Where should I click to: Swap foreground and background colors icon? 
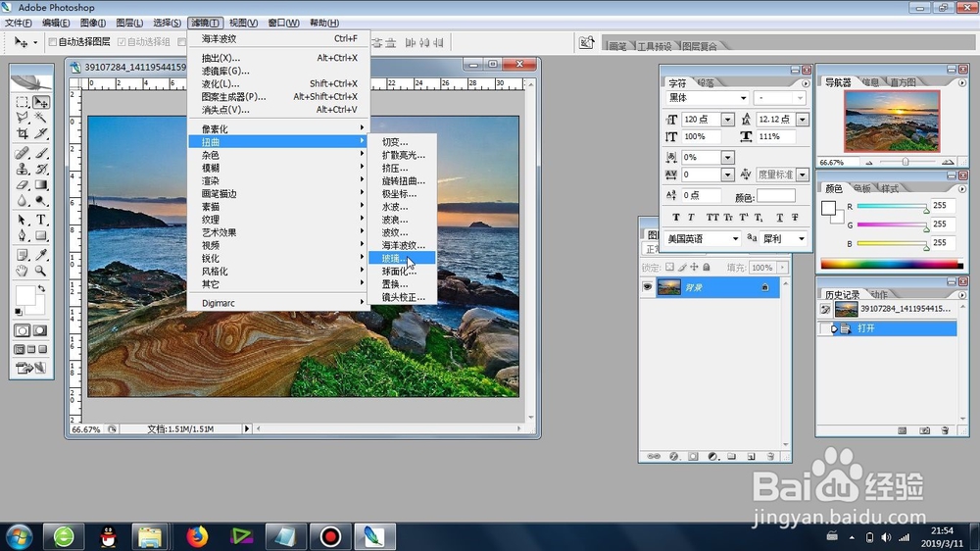coord(41,288)
